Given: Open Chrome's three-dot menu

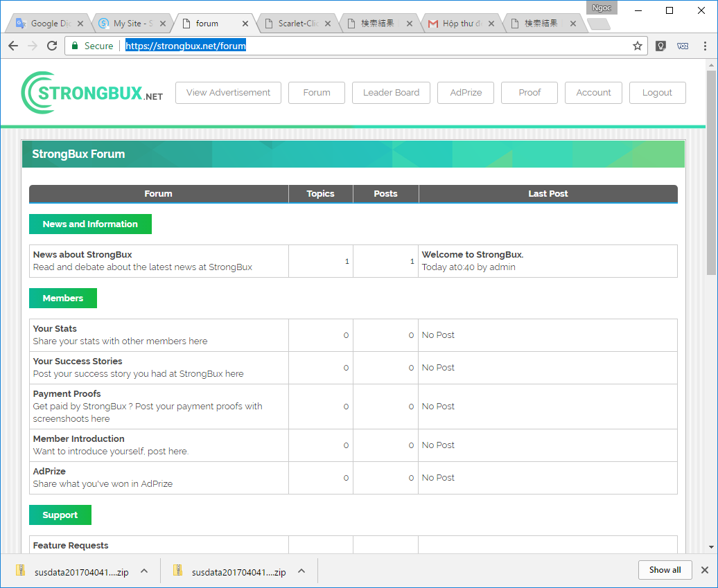Looking at the screenshot, I should point(705,46).
